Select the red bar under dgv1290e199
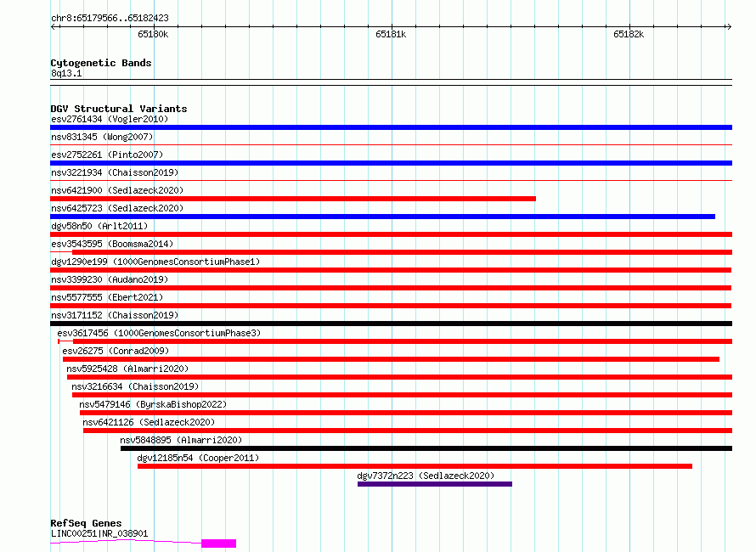Viewport: 756px width, 552px height. 391,270
